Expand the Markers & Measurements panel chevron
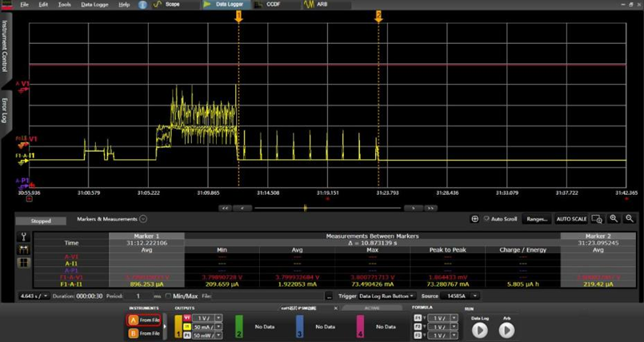644x342 pixels. pos(143,218)
